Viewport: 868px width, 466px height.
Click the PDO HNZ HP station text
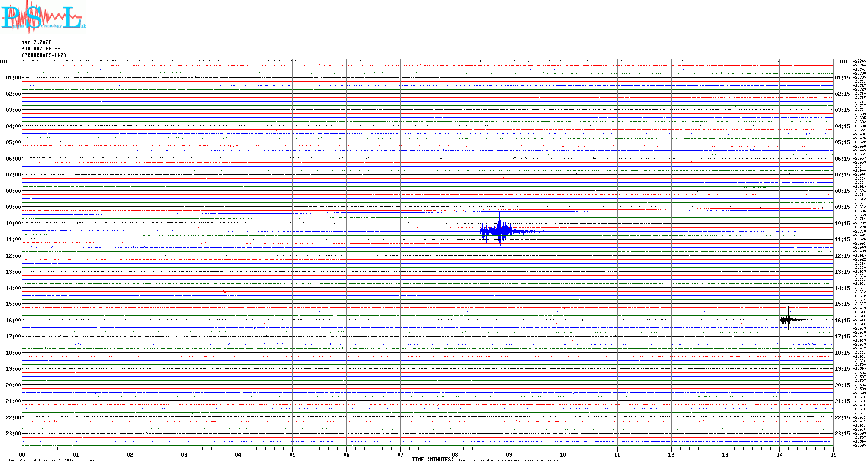(x=41, y=49)
